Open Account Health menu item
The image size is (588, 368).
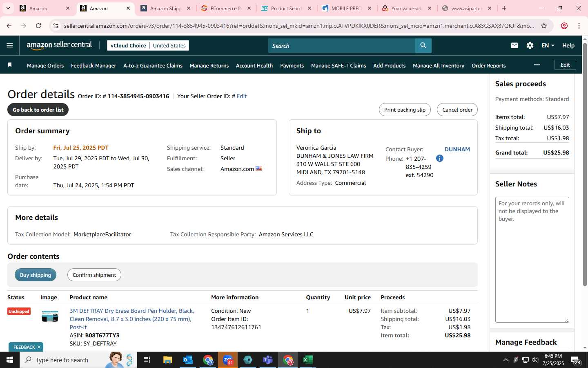(x=254, y=65)
